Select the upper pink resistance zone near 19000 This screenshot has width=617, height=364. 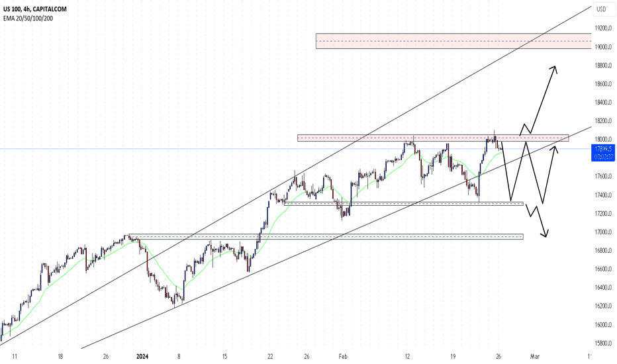click(x=453, y=41)
